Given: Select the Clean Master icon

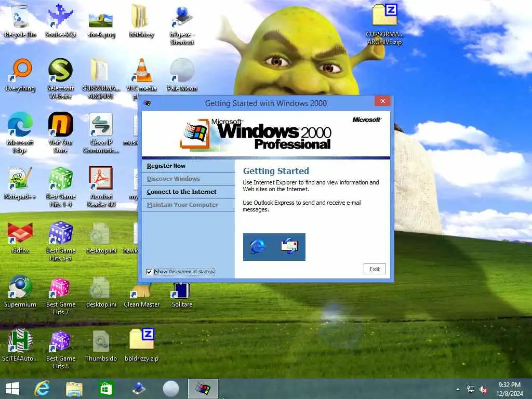Looking at the screenshot, I should pos(141,295).
